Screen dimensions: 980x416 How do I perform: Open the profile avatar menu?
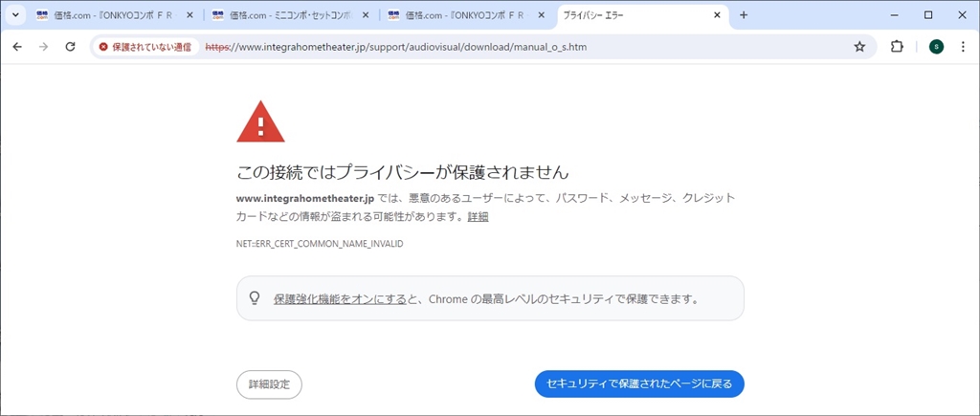click(936, 47)
